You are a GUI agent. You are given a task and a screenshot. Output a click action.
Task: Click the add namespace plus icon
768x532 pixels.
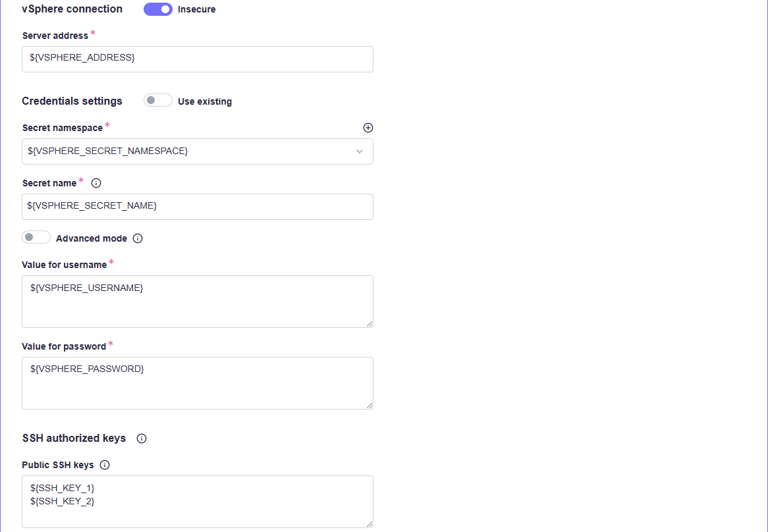tap(368, 128)
